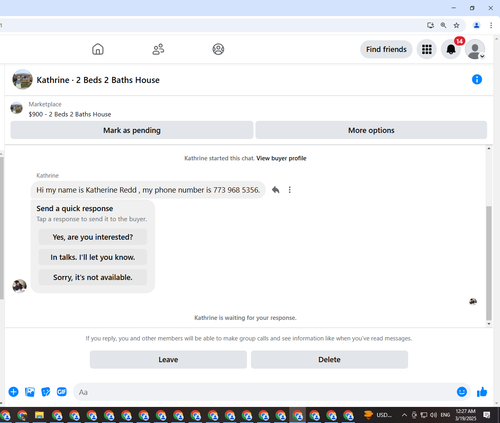Click the Kathrine chat header listing thumbnail
Viewport: 500px width, 423px height.
tap(22, 79)
